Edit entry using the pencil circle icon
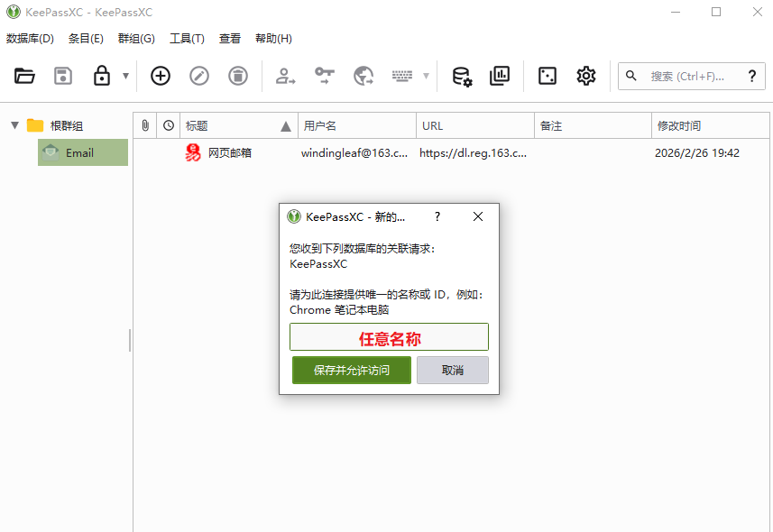This screenshot has height=532, width=773. [199, 76]
